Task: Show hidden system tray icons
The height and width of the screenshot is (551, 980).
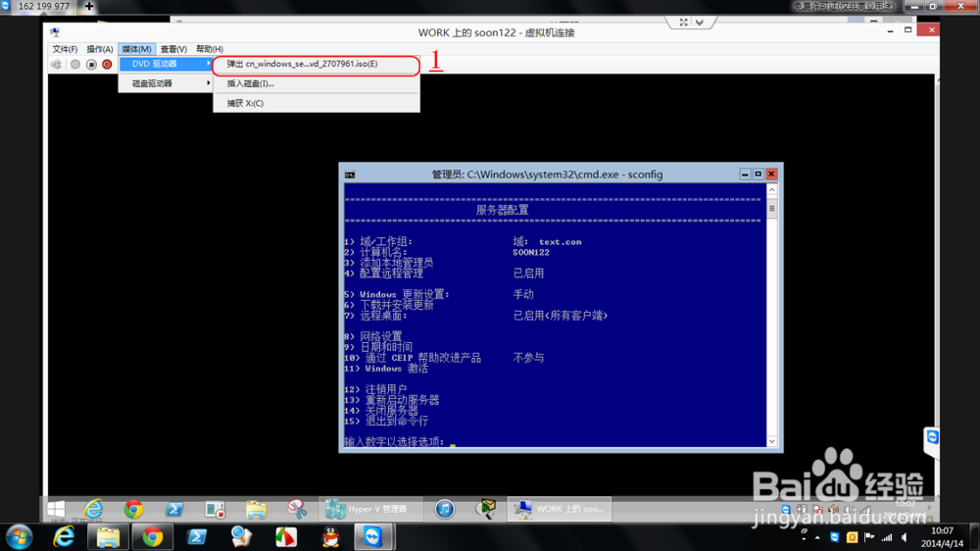Action: 817,538
